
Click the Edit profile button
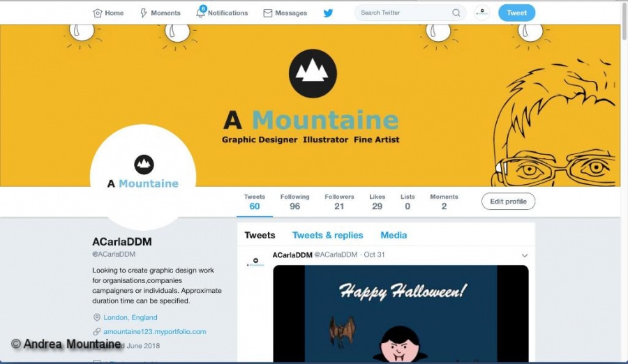tap(508, 202)
